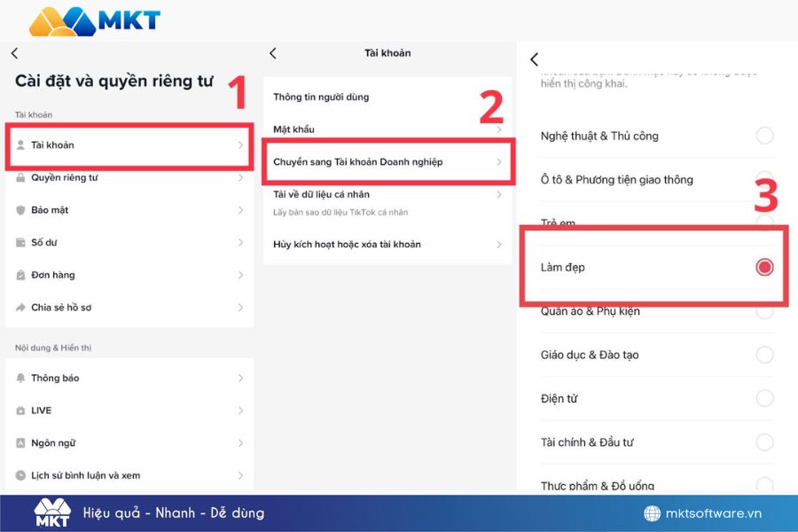Open Thông tin người dùng menu entry
The image size is (798, 532).
(321, 97)
